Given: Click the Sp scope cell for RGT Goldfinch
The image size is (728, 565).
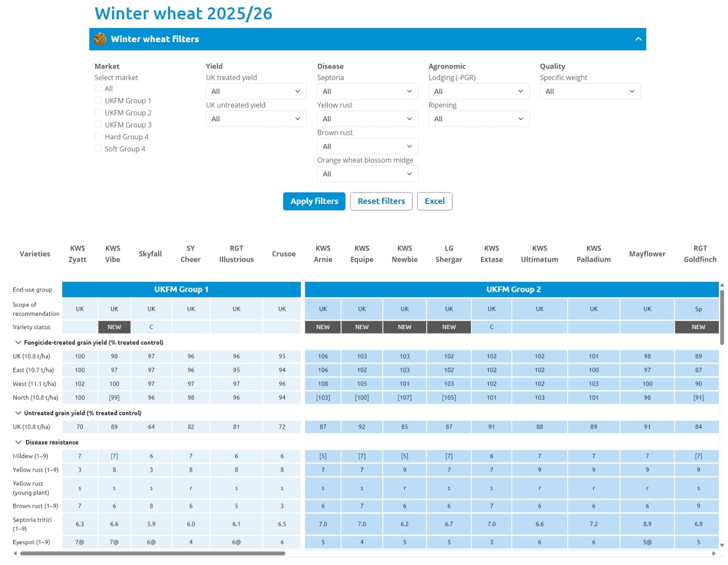Looking at the screenshot, I should (697, 309).
